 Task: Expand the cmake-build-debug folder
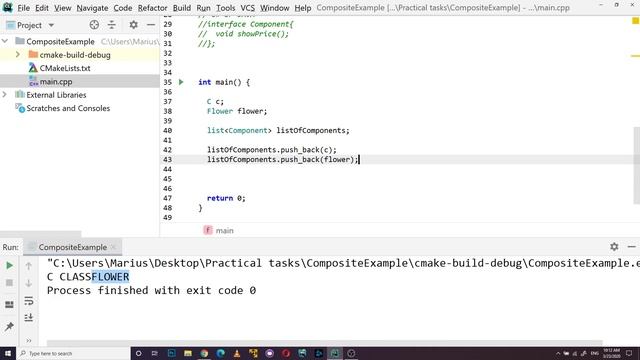(x=18, y=54)
